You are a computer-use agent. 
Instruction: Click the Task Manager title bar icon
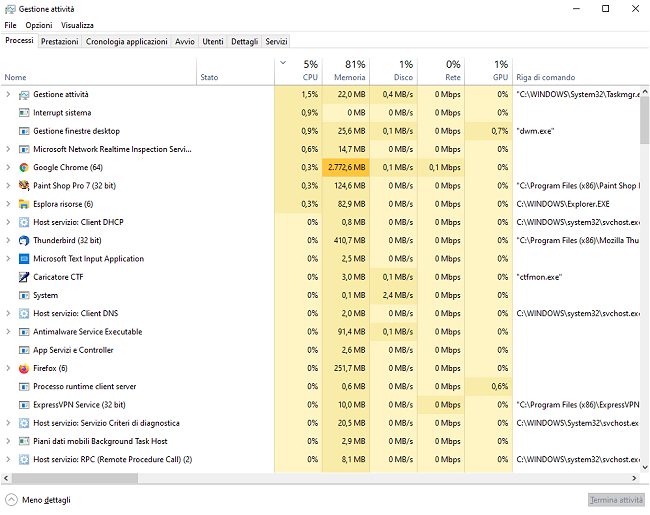[10, 9]
